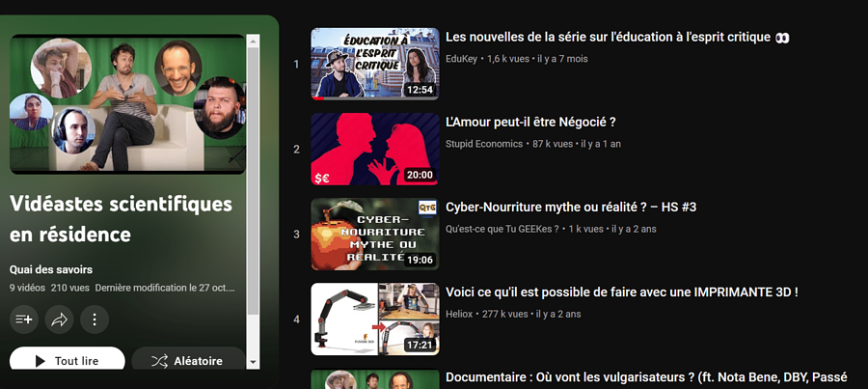Shuffle the playlist with Aléatoire
This screenshot has width=868, height=389.
[x=187, y=361]
